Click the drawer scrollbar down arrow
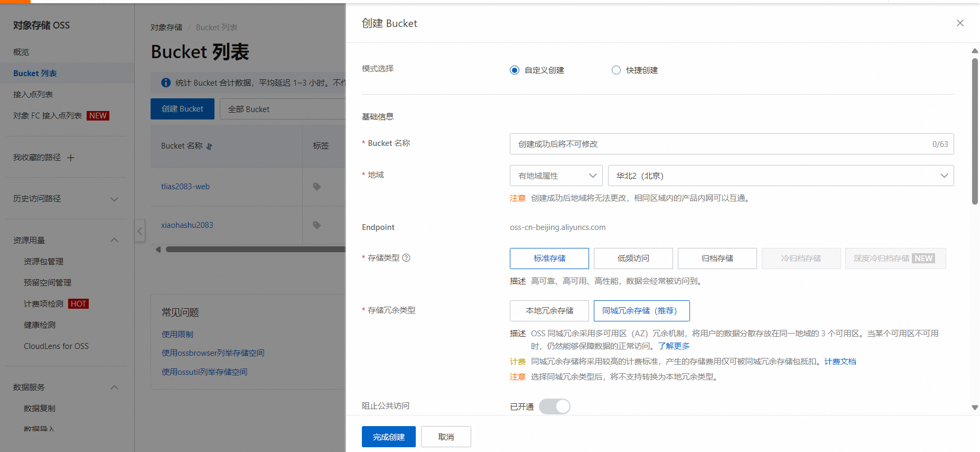 coord(975,408)
